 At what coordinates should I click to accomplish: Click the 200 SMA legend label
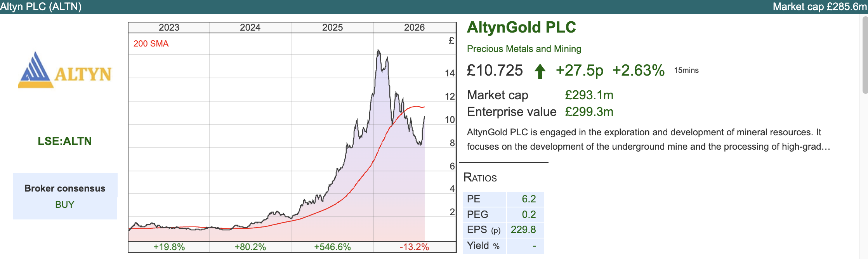[151, 44]
